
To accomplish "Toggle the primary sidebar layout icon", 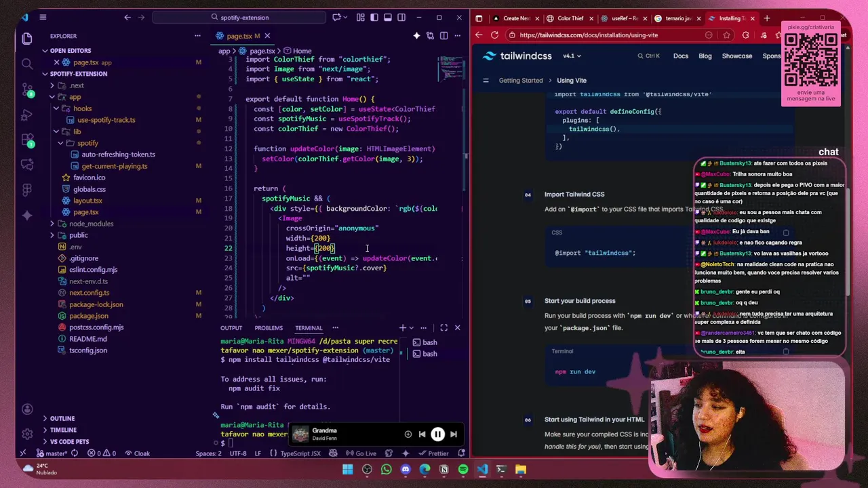I will 374,18.
